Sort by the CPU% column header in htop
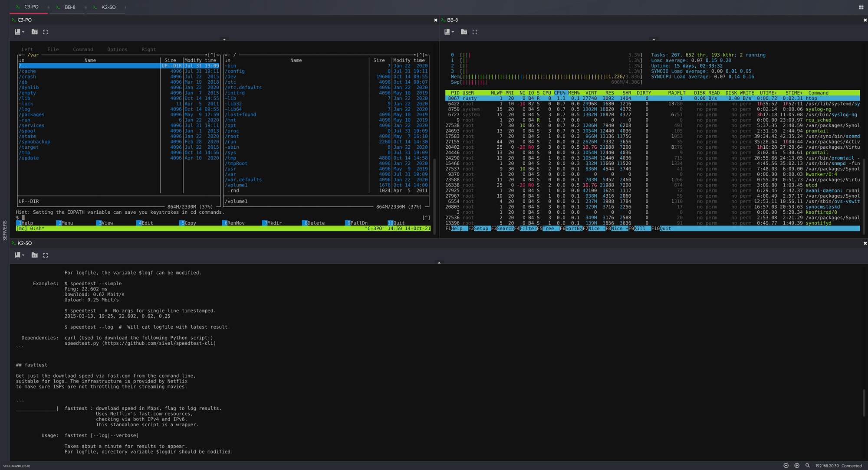 pos(559,93)
